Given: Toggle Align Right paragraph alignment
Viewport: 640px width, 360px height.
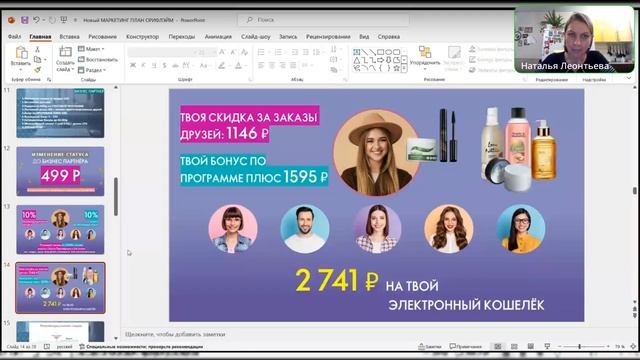Looking at the screenshot, I should click(x=282, y=65).
